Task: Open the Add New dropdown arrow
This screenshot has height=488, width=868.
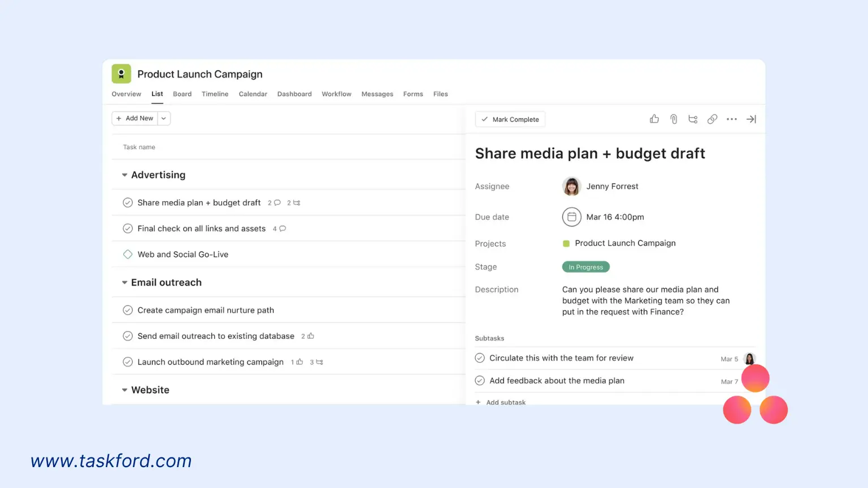Action: click(164, 119)
